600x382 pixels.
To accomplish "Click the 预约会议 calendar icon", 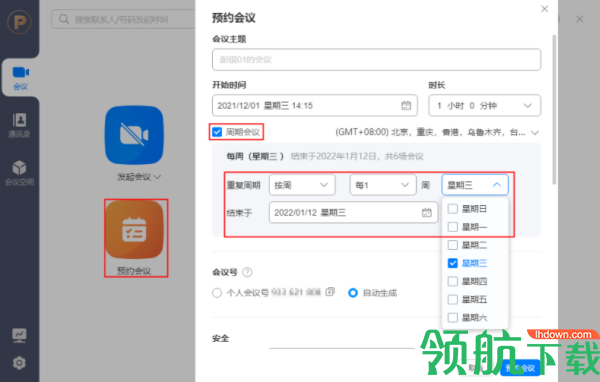I will [134, 230].
